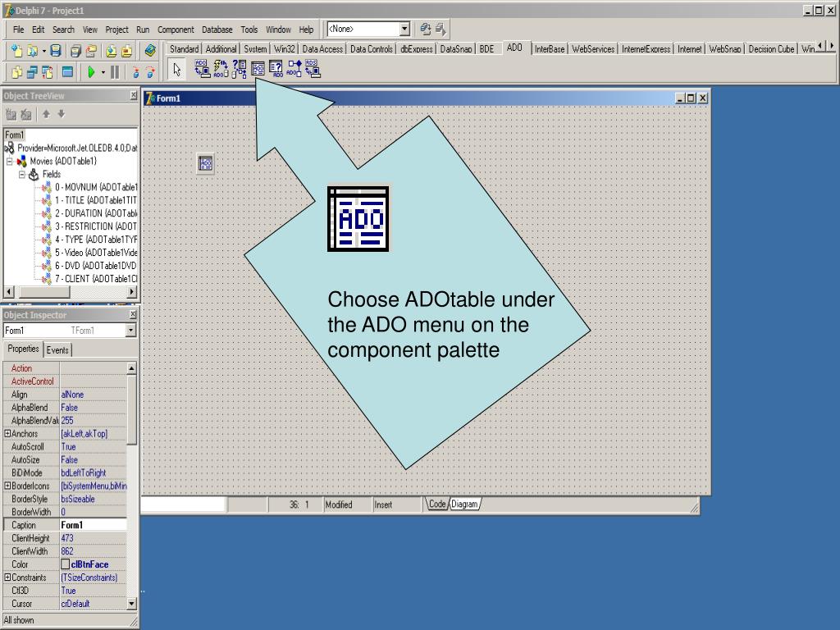840x630 pixels.
Task: Open the Database menu
Action: 217,30
